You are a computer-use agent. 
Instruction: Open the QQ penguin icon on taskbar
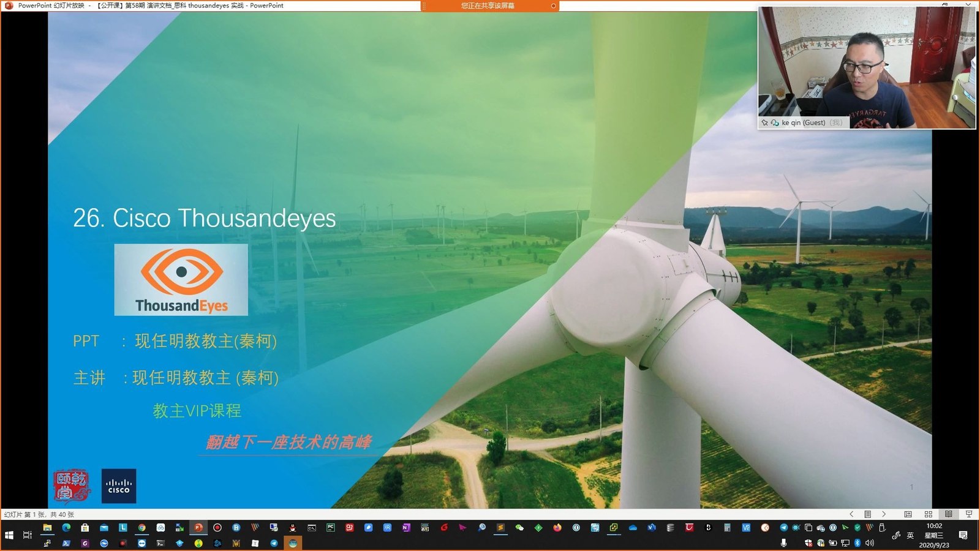pyautogui.click(x=293, y=527)
